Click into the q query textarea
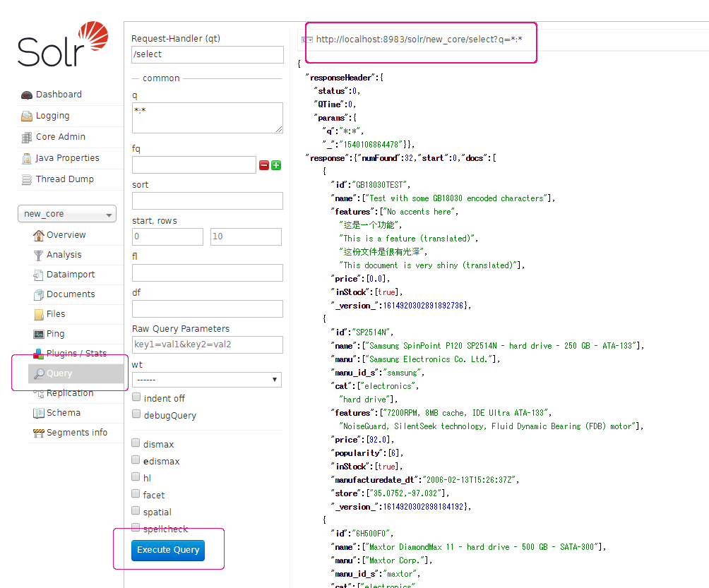 click(208, 118)
